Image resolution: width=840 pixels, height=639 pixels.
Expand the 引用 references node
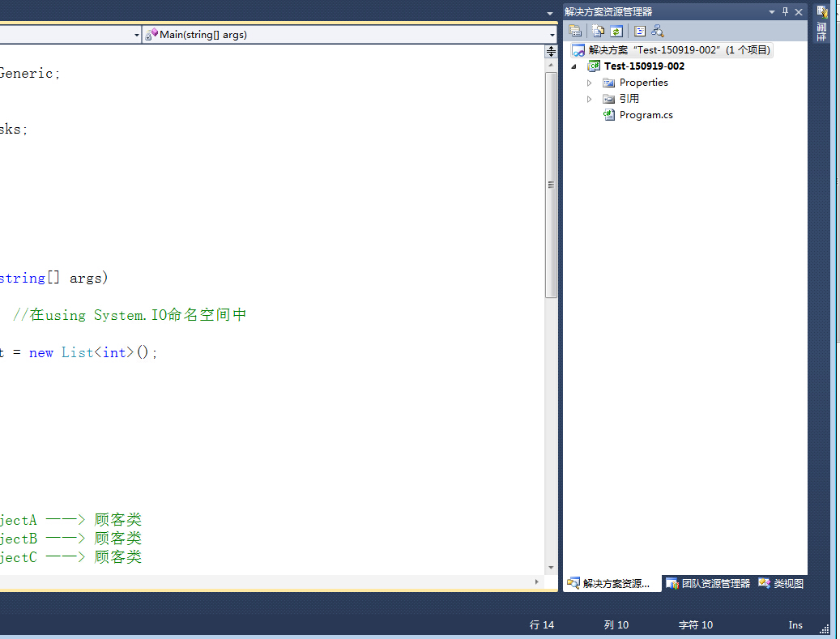pos(589,99)
